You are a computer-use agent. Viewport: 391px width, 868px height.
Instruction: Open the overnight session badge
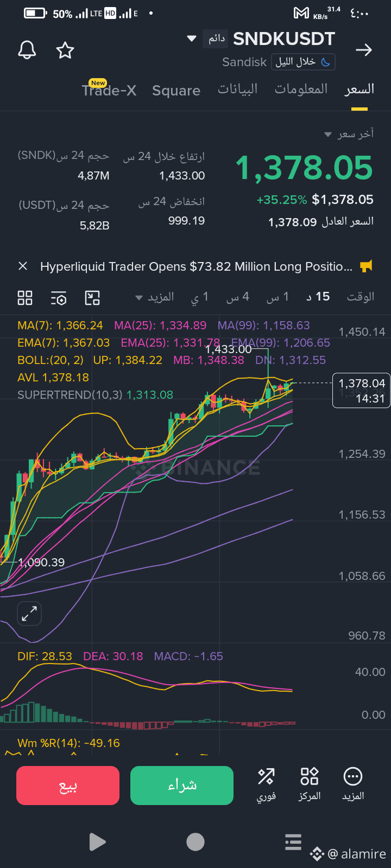[x=303, y=62]
